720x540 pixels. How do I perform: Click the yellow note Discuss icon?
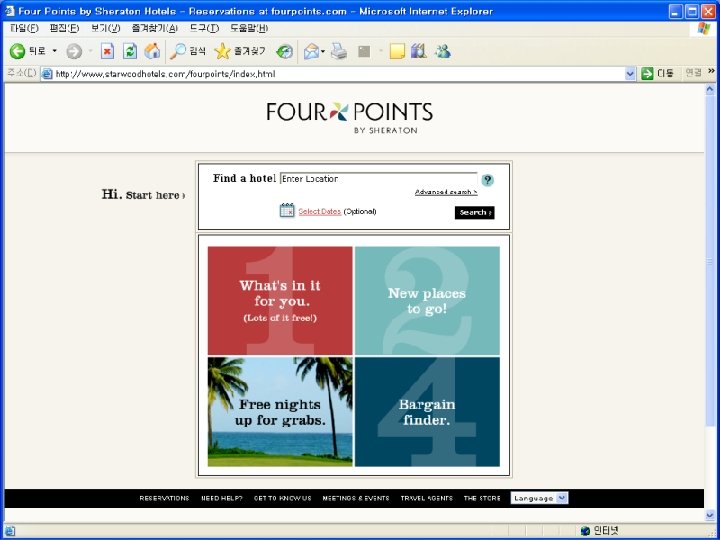pos(397,51)
